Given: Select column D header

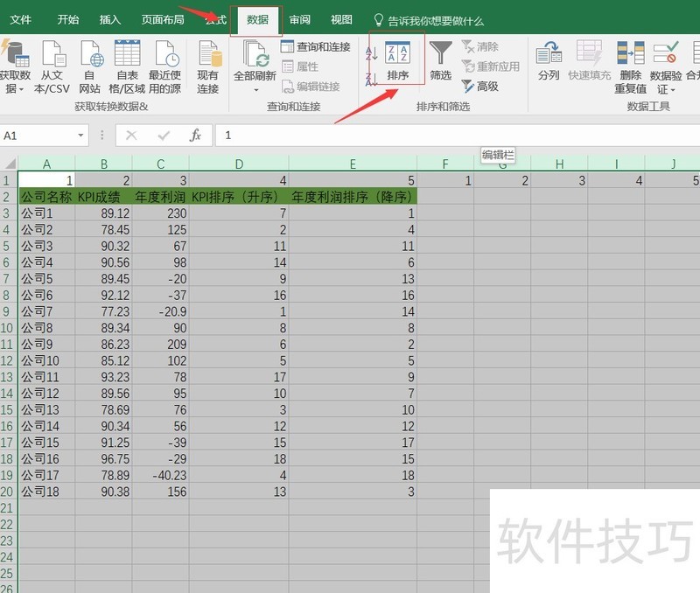Looking at the screenshot, I should (x=239, y=164).
